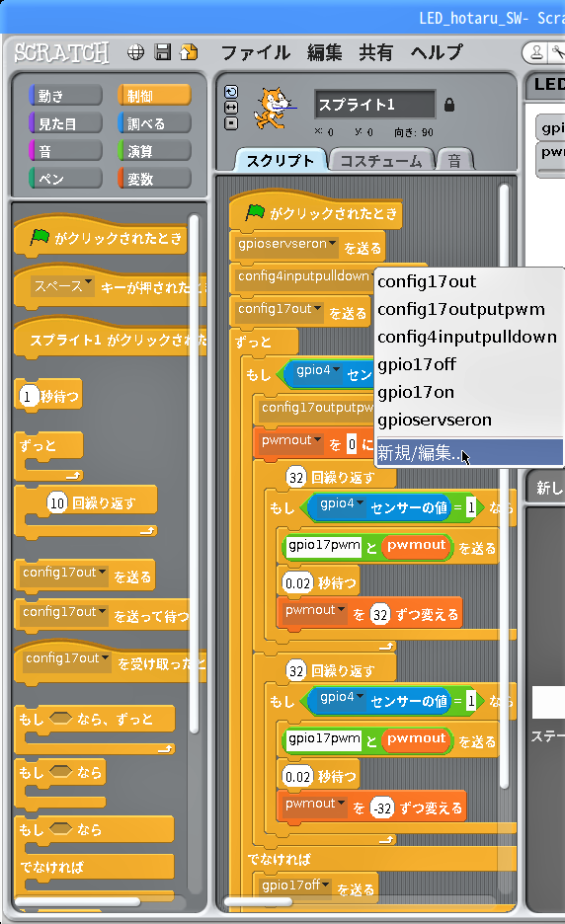The width and height of the screenshot is (565, 924).
Task: Open the ファイル menu
Action: click(256, 52)
